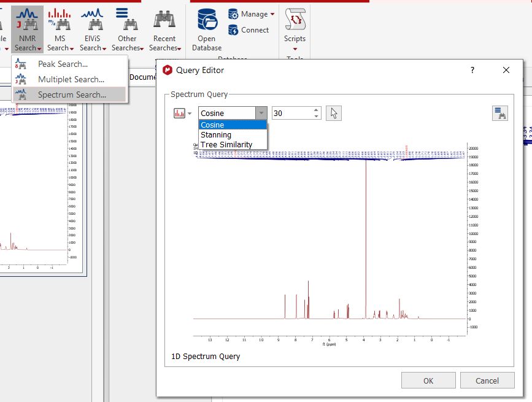
Task: Click the Multiplet Search menu icon
Action: pyautogui.click(x=21, y=79)
